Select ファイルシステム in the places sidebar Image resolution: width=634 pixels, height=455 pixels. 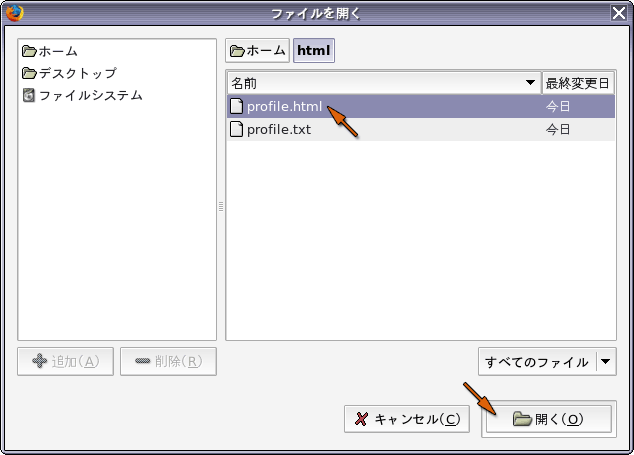click(117, 95)
